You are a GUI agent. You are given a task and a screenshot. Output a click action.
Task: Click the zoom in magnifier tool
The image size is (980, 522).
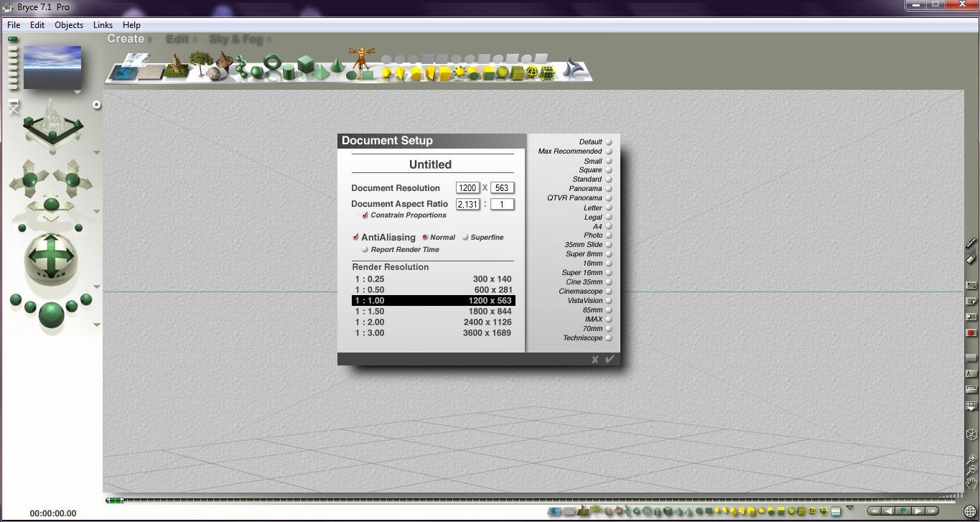tap(971, 459)
